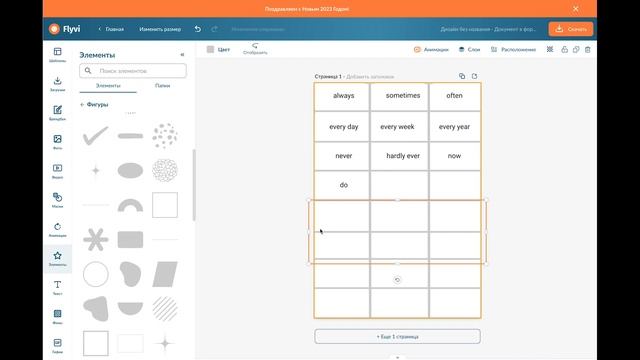Open the Анимации toolbar option
Image resolution: width=640 pixels, height=360 pixels.
[x=431, y=49]
